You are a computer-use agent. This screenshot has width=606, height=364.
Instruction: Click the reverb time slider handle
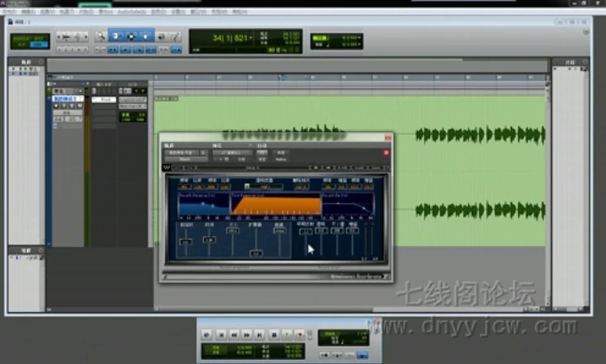(x=209, y=240)
